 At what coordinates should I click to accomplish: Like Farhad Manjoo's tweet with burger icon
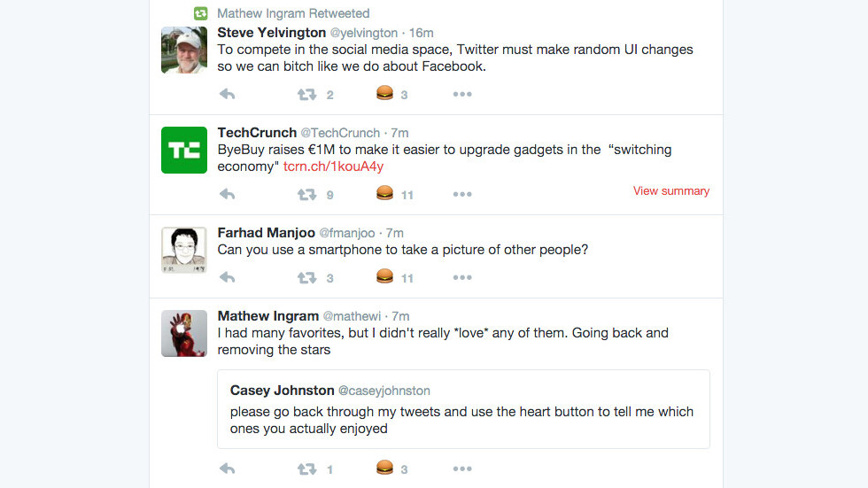384,276
